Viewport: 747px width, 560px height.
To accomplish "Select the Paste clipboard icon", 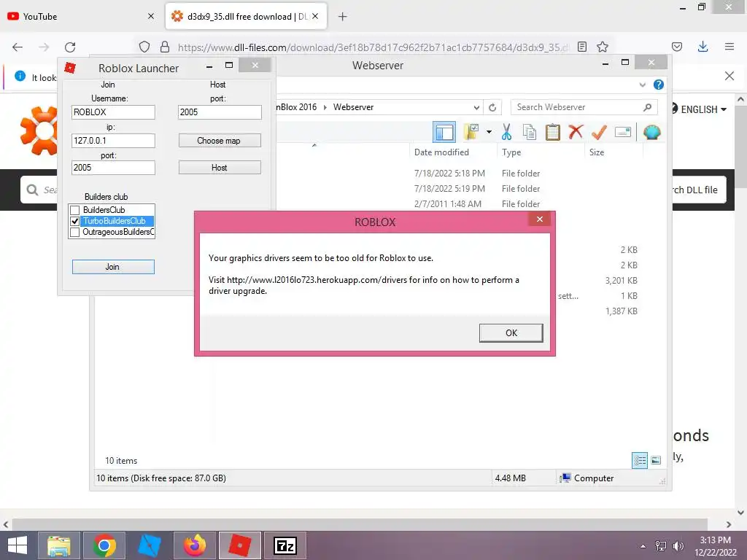I will (x=552, y=132).
